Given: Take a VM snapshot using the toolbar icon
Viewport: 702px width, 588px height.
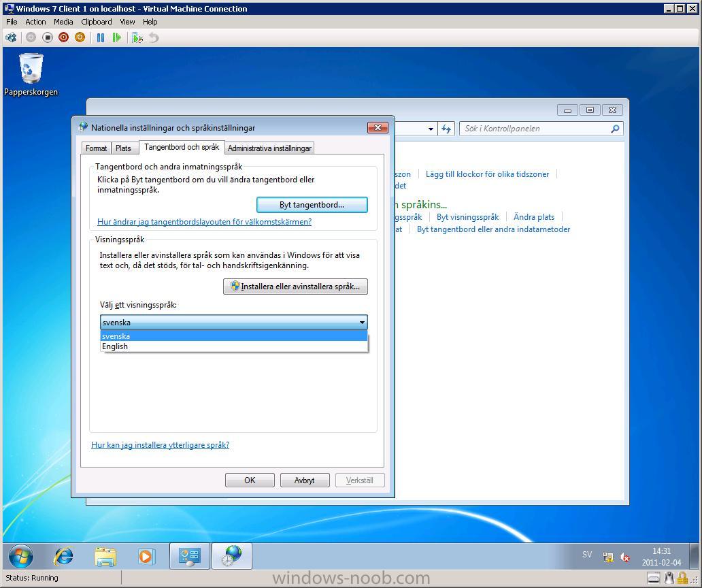Looking at the screenshot, I should [137, 37].
